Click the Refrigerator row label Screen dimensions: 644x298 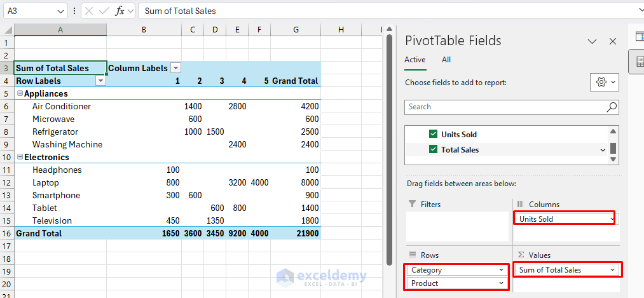55,132
